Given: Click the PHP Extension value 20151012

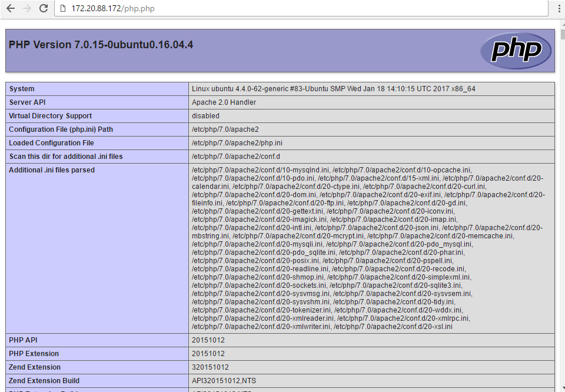Looking at the screenshot, I should [x=208, y=354].
